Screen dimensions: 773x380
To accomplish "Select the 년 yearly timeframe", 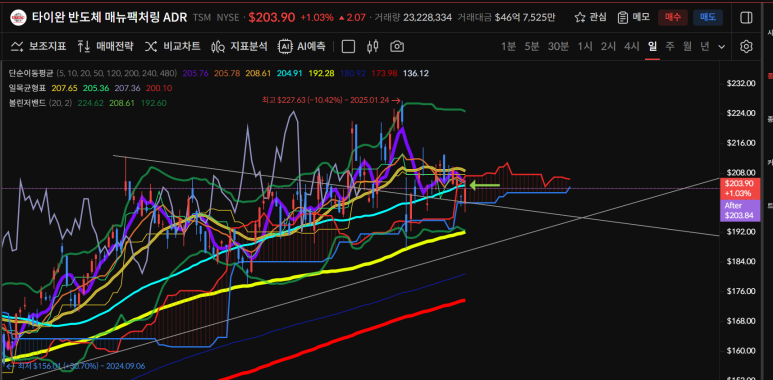I will [705, 47].
